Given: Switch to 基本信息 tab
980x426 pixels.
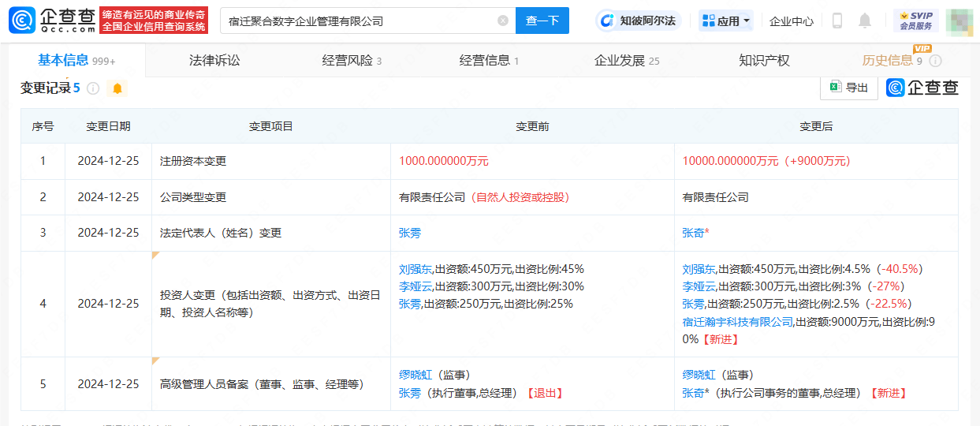Looking at the screenshot, I should coord(76,61).
